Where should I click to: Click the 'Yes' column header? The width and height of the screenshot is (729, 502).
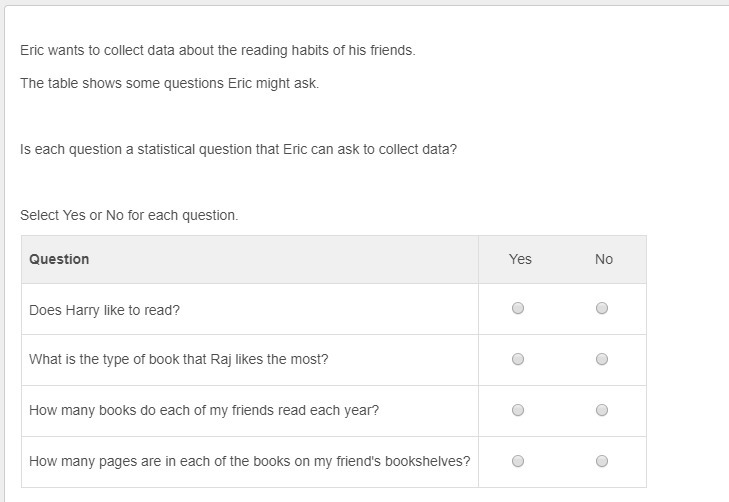click(520, 259)
